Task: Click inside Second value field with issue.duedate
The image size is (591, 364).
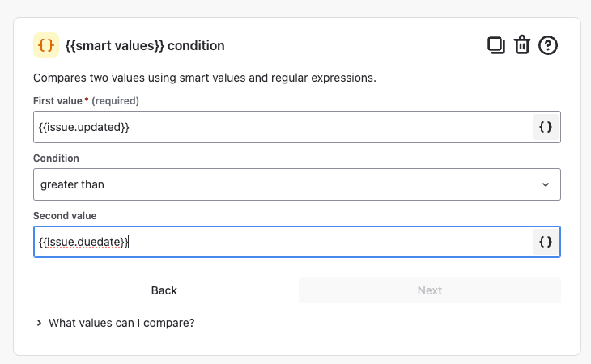Action: click(283, 242)
